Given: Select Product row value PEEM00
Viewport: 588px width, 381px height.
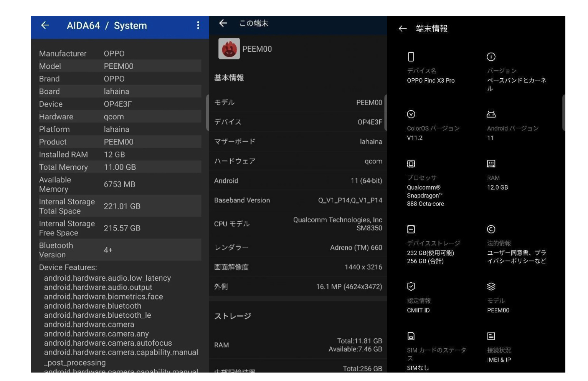Looking at the screenshot, I should [119, 142].
